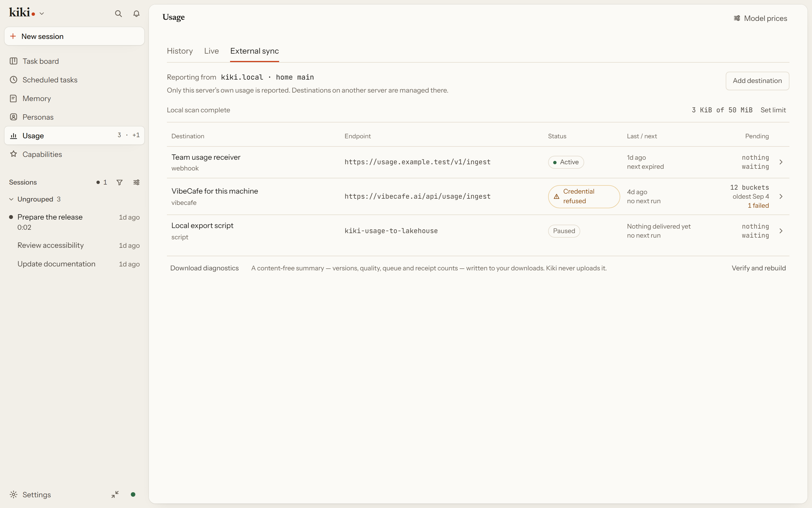
Task: Filter sessions with the funnel icon
Action: coord(120,182)
